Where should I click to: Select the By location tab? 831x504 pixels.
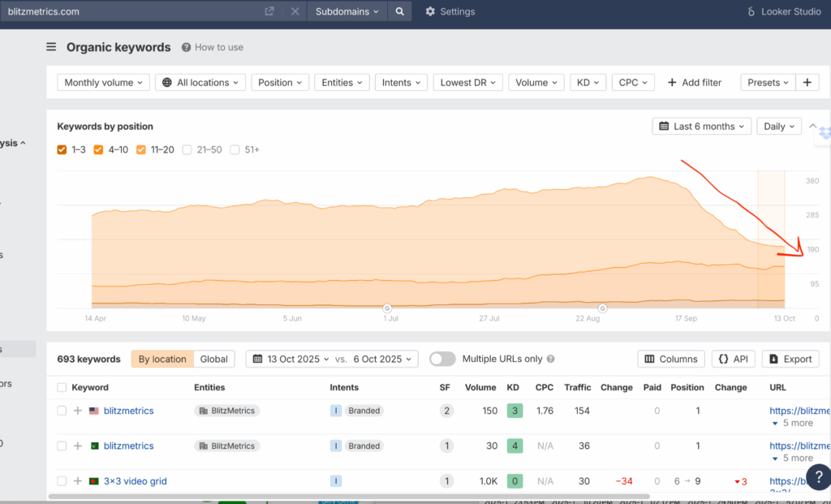click(161, 359)
